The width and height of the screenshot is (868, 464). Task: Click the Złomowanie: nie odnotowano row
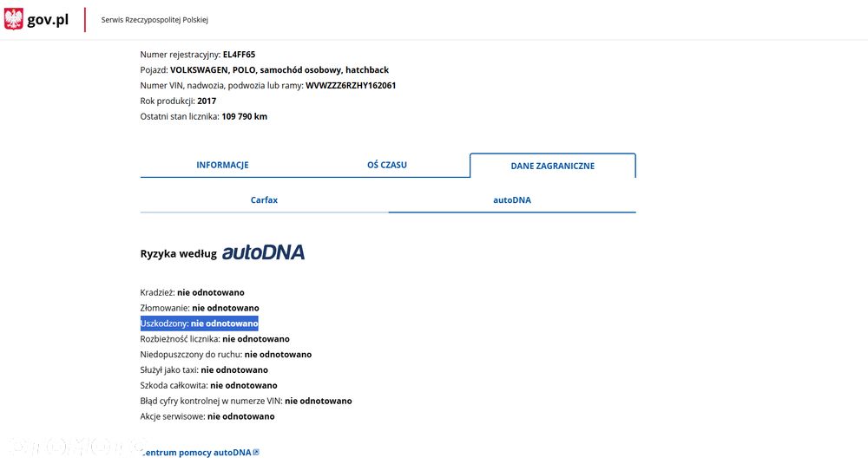tap(200, 308)
